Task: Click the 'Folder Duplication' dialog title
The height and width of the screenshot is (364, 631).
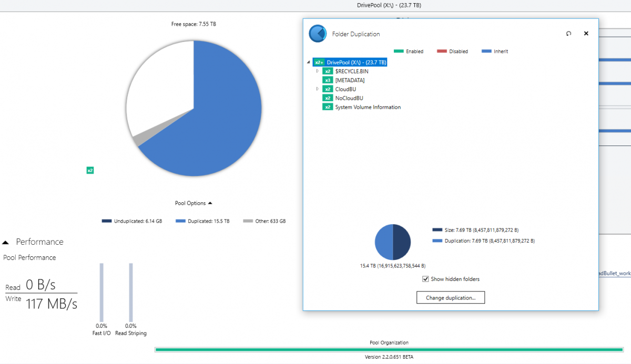Action: (356, 34)
